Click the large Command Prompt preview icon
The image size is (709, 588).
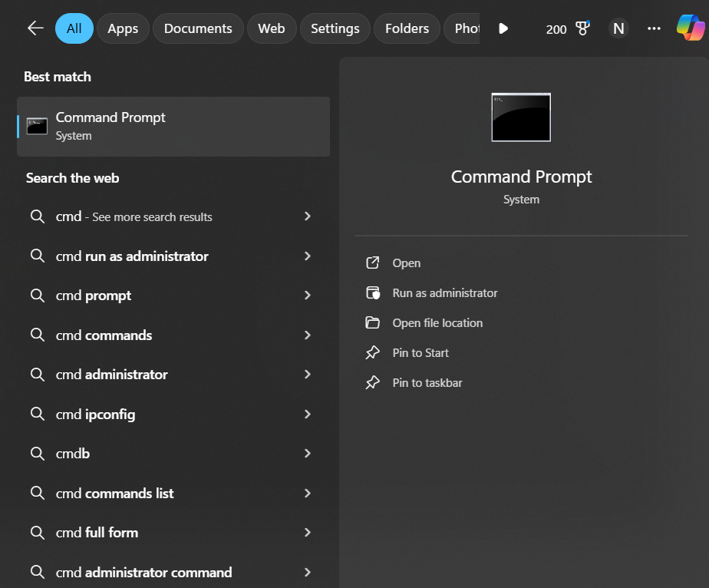(521, 117)
